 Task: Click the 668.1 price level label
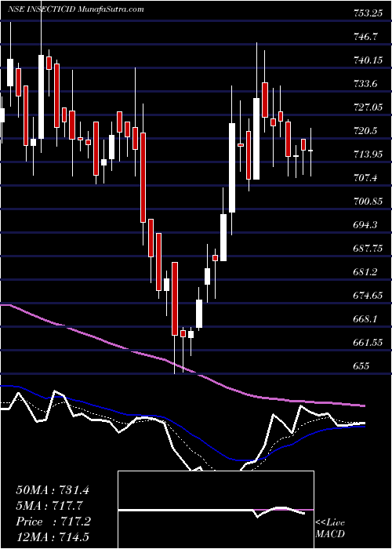click(366, 319)
